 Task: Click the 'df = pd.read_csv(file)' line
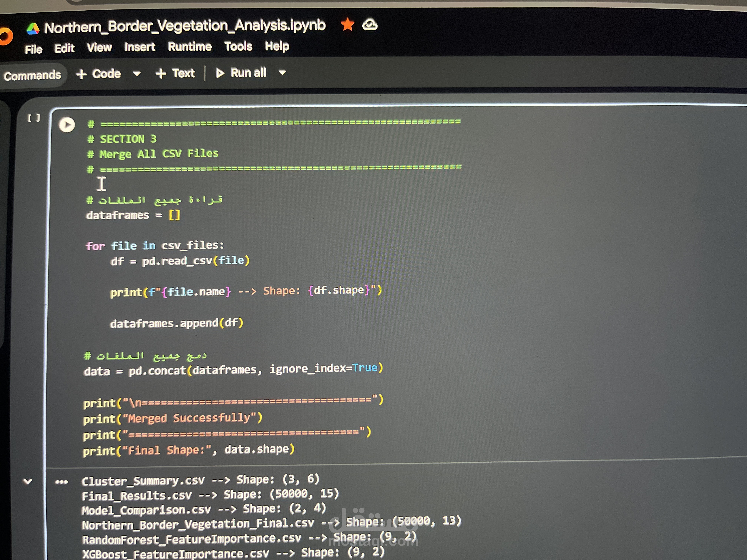[x=180, y=261]
